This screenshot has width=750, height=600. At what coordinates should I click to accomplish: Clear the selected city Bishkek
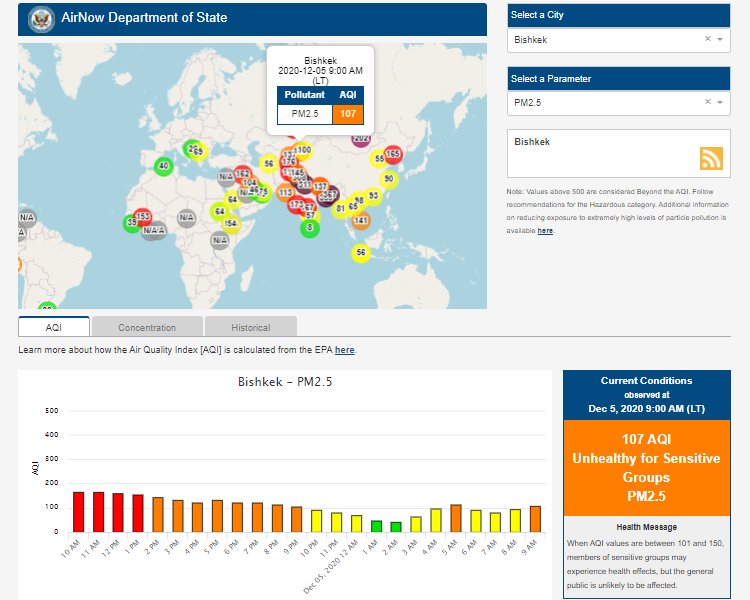click(x=707, y=40)
